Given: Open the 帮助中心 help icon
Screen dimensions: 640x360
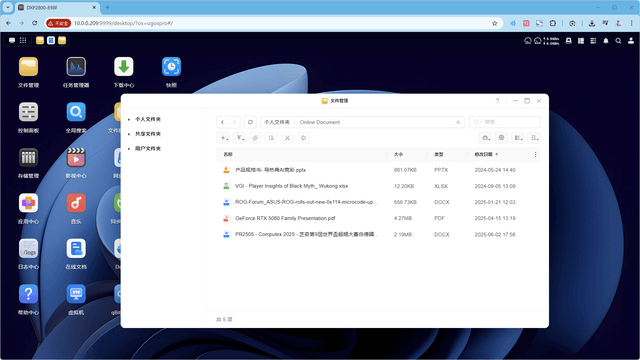Looking at the screenshot, I should (28, 294).
